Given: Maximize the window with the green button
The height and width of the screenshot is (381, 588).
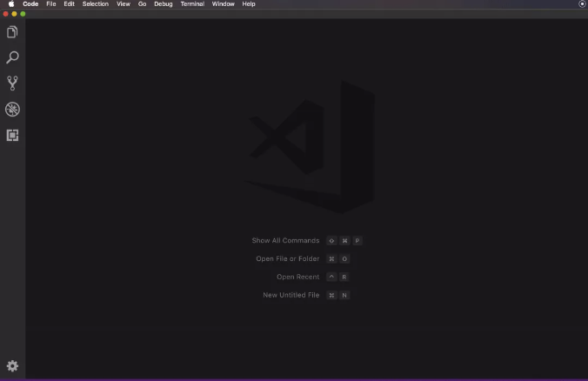Looking at the screenshot, I should pos(23,14).
